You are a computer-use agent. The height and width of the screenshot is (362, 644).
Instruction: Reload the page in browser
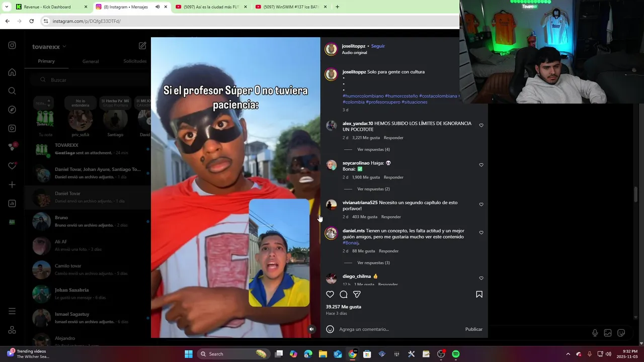pyautogui.click(x=31, y=21)
